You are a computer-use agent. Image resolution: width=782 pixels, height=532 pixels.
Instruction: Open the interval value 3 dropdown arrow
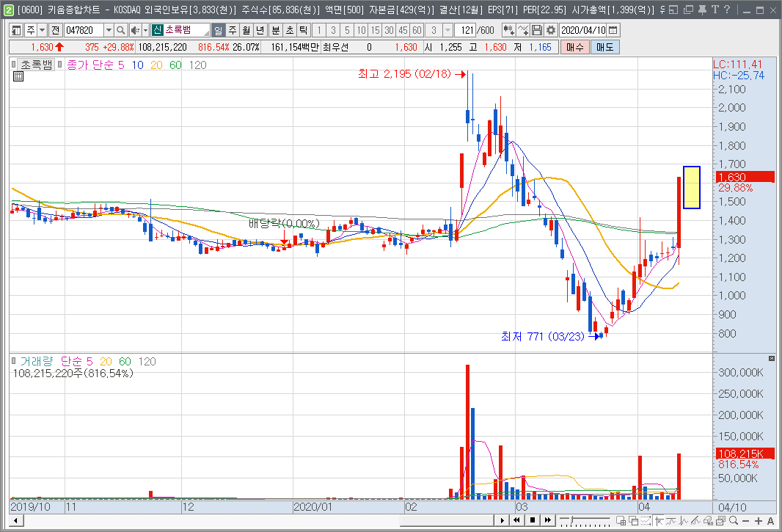point(447,30)
